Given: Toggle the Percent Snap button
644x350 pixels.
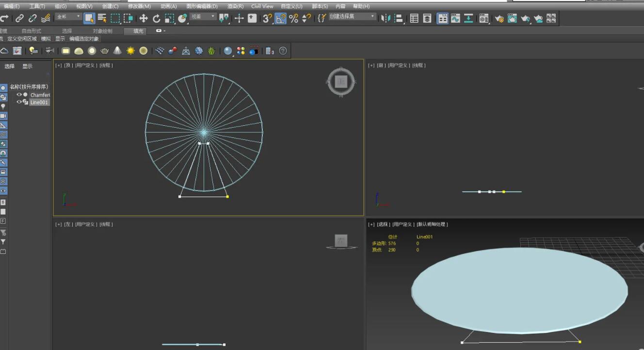Looking at the screenshot, I should coord(293,18).
